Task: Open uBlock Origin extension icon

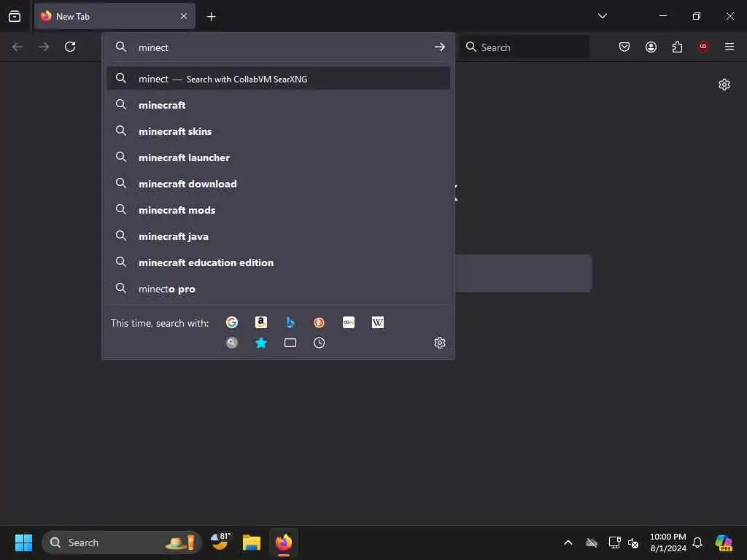Action: pos(703,46)
